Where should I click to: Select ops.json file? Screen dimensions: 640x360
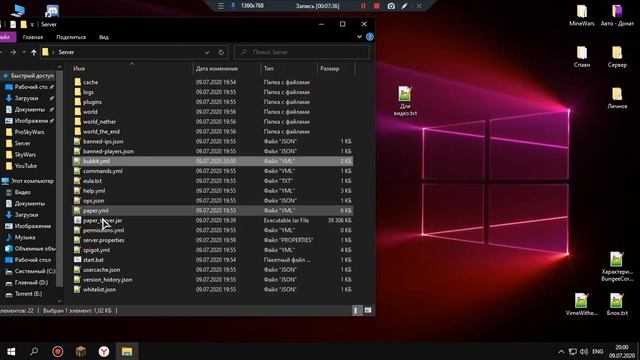(213, 200)
